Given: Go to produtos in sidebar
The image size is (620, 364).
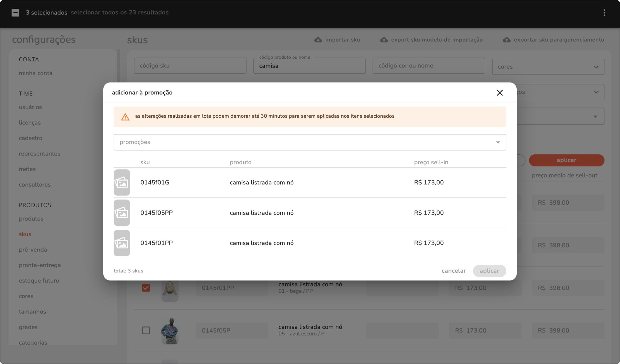Looking at the screenshot, I should (31, 219).
